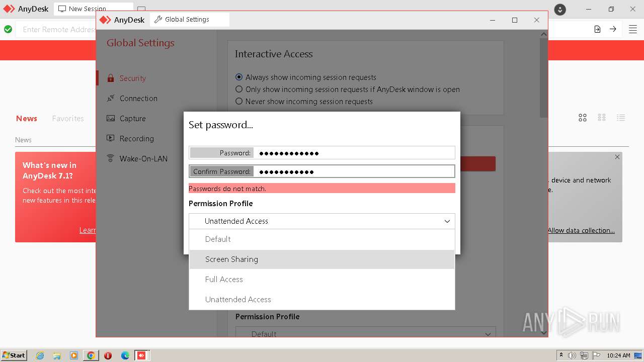Click the new tab button in main window

click(141, 9)
